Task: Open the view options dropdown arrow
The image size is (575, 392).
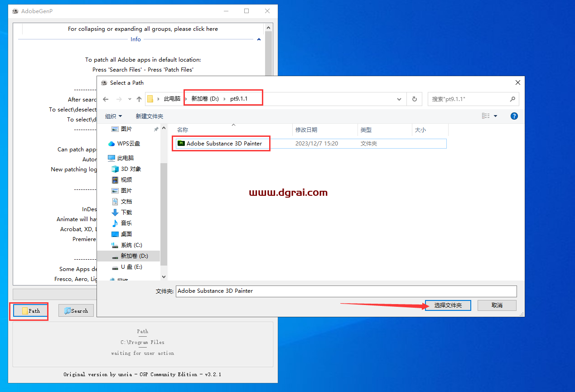Action: pos(495,116)
